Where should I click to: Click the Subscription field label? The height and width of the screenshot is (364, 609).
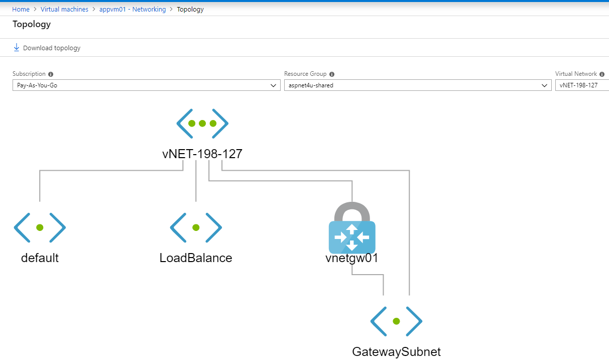tap(29, 74)
